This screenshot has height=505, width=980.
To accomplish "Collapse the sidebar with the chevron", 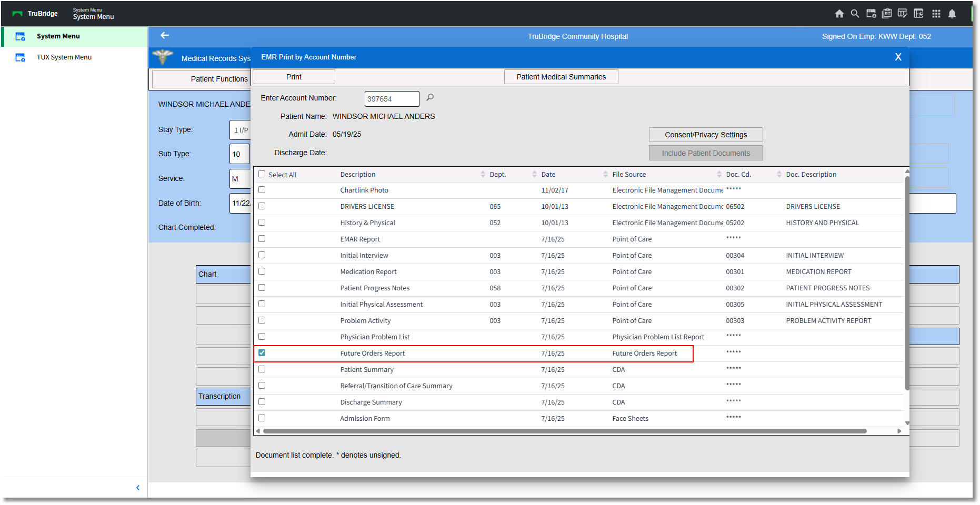I will (x=138, y=488).
